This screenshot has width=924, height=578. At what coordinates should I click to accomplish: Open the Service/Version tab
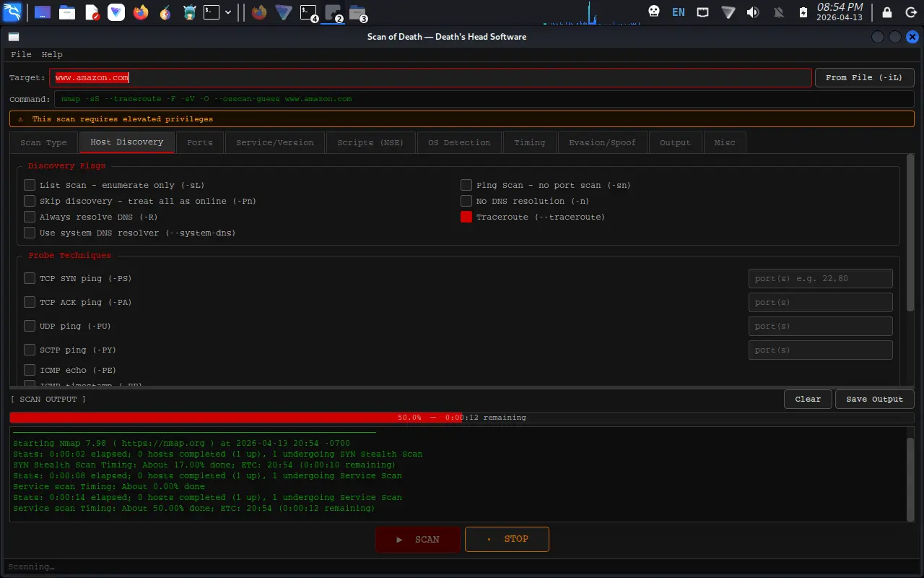(275, 142)
